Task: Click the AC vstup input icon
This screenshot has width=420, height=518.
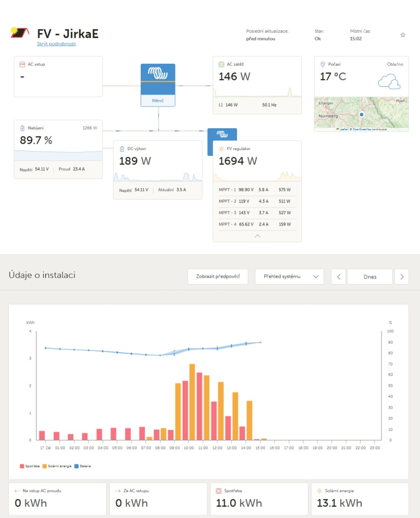Action: click(x=22, y=64)
